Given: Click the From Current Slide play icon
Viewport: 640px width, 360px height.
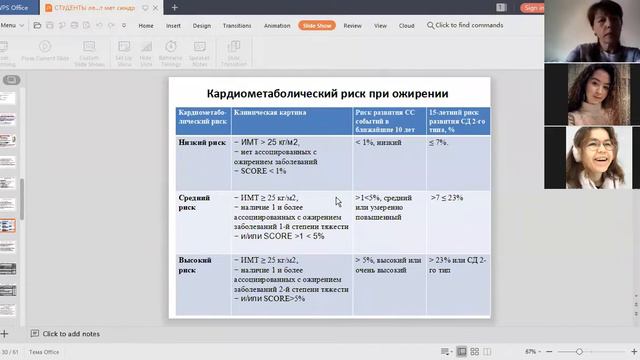Looking at the screenshot, I should (45, 46).
